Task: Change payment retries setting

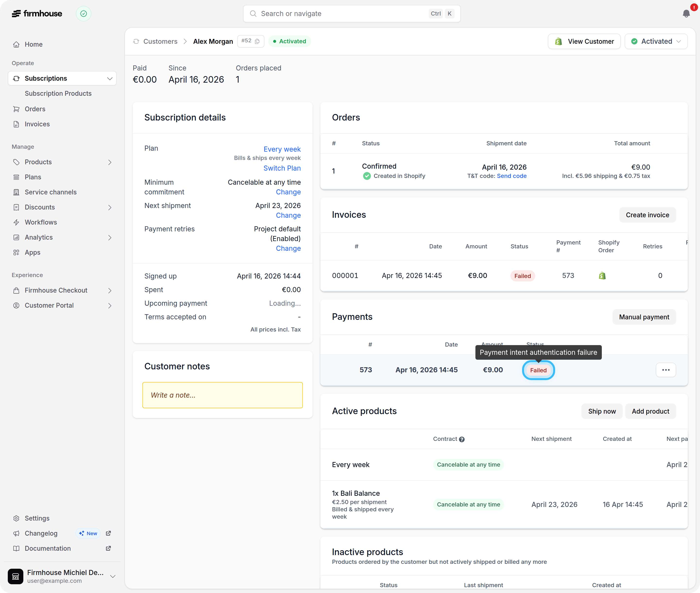Action: pos(289,248)
